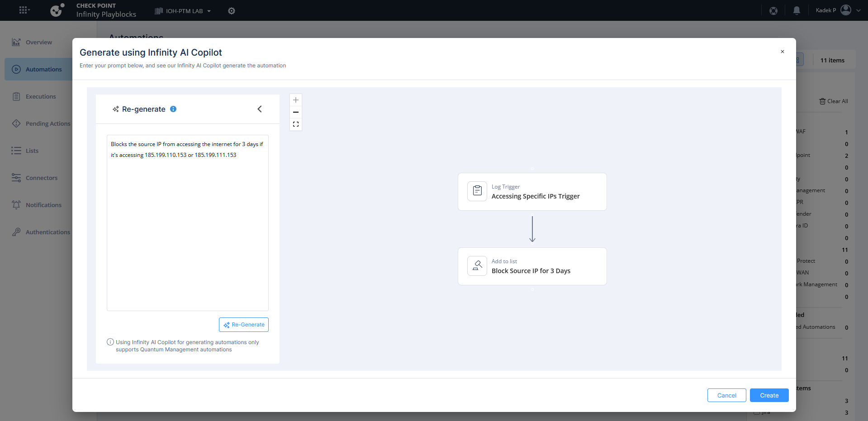Click the Create button

click(x=769, y=395)
